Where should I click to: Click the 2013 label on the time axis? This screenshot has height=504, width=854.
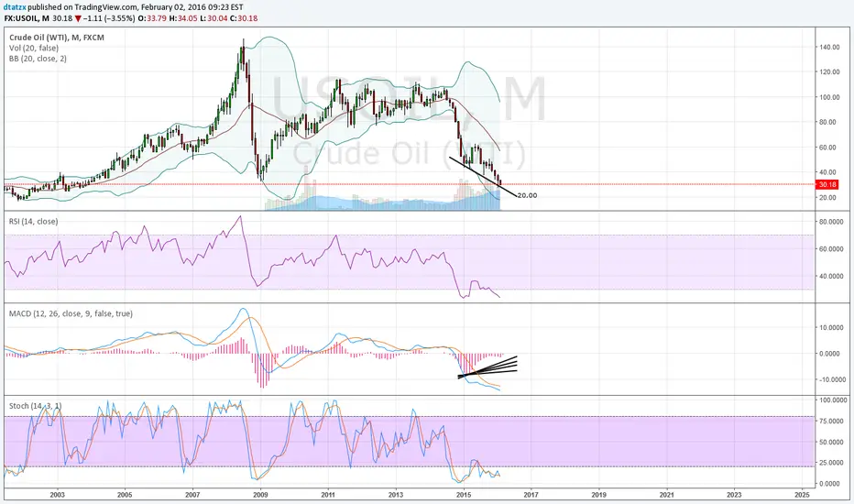click(396, 495)
